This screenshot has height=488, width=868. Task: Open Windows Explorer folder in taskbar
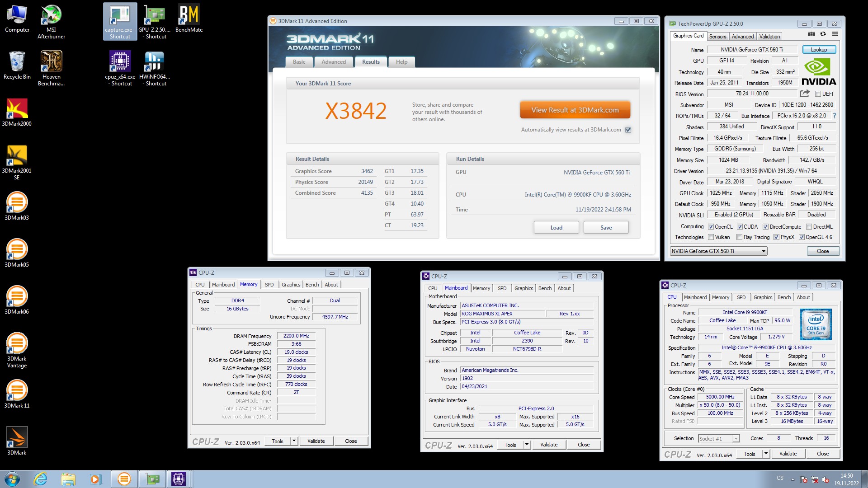coord(68,479)
